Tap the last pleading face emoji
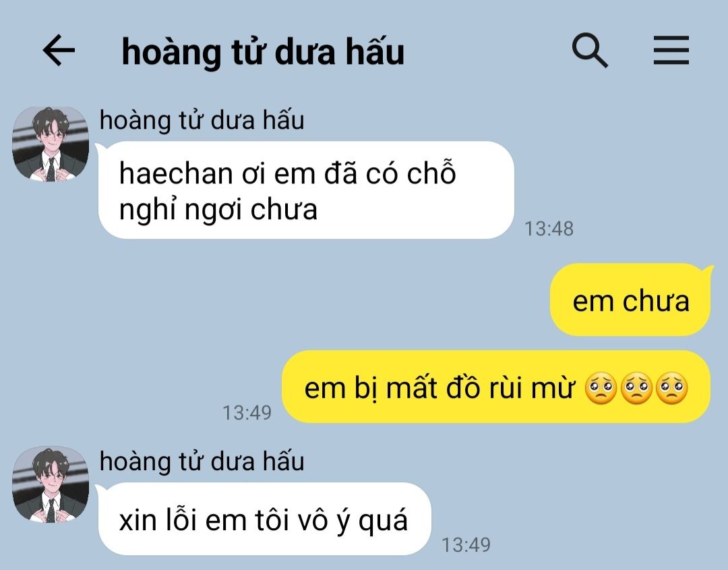728x570 pixels. (672, 387)
